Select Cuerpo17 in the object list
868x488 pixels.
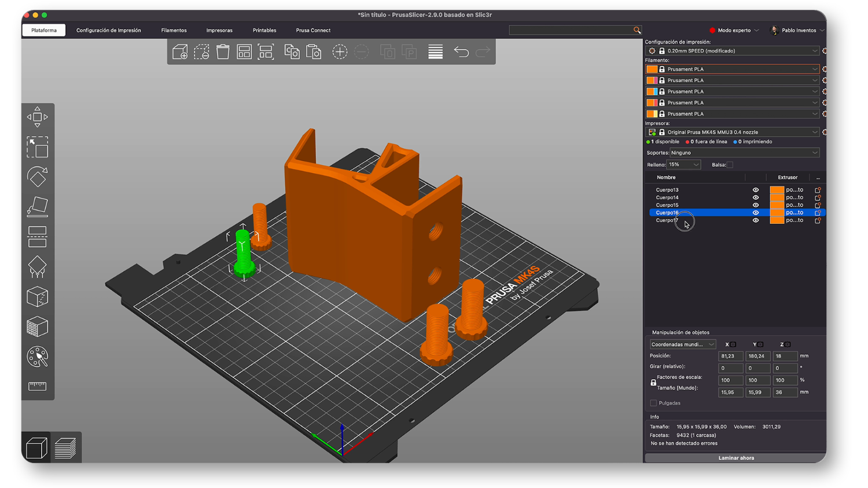click(667, 221)
